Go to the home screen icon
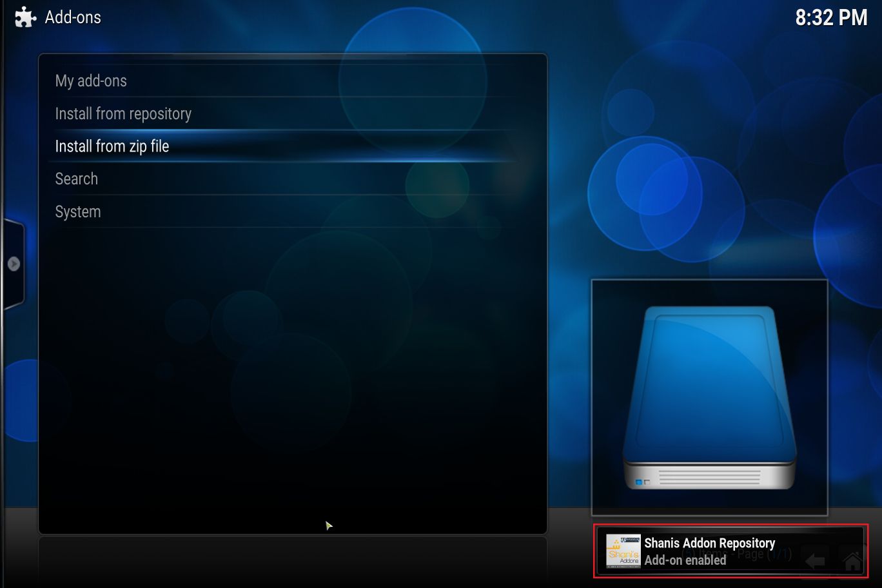 pos(852,561)
